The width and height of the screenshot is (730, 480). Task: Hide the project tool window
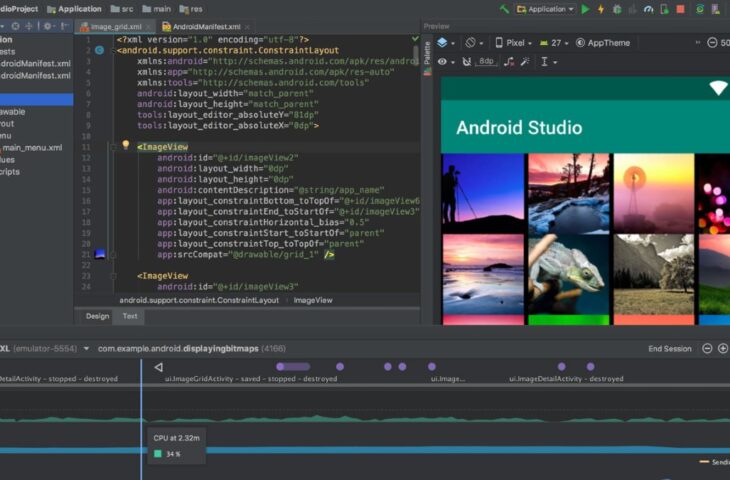click(x=65, y=27)
